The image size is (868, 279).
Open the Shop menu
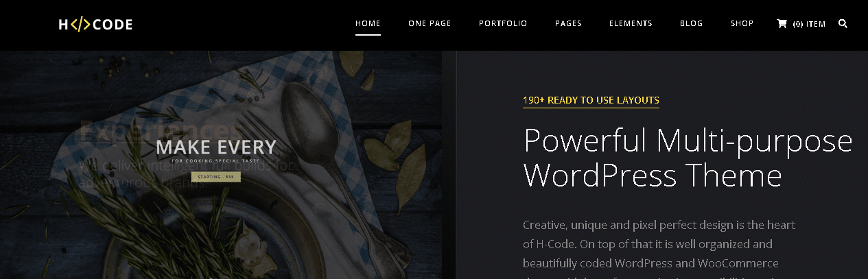[x=742, y=23]
